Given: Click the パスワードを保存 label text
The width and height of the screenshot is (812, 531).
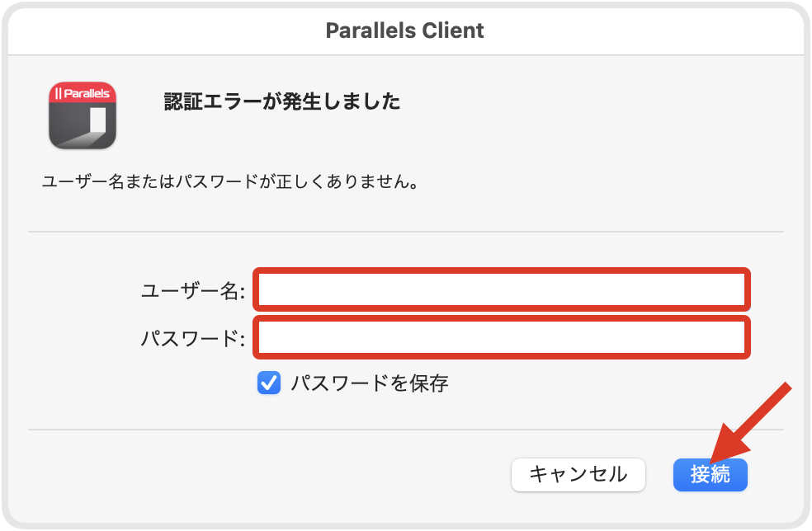Looking at the screenshot, I should pyautogui.click(x=369, y=383).
